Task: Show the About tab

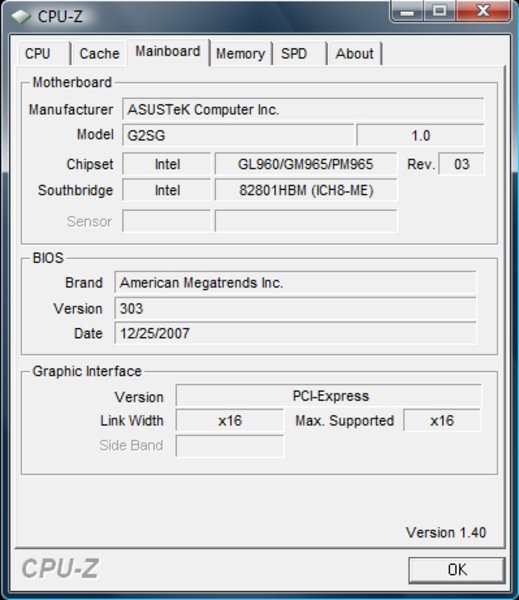Action: [x=355, y=53]
